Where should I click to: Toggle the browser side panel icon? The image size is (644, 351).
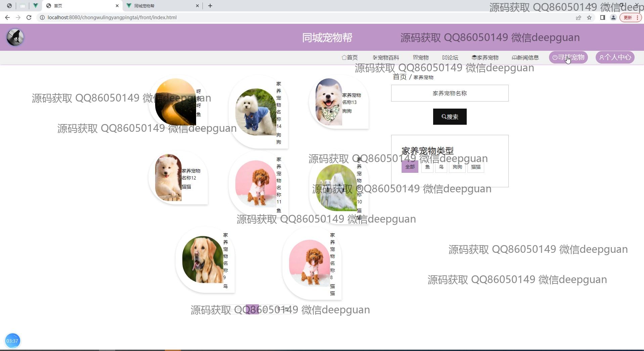603,17
